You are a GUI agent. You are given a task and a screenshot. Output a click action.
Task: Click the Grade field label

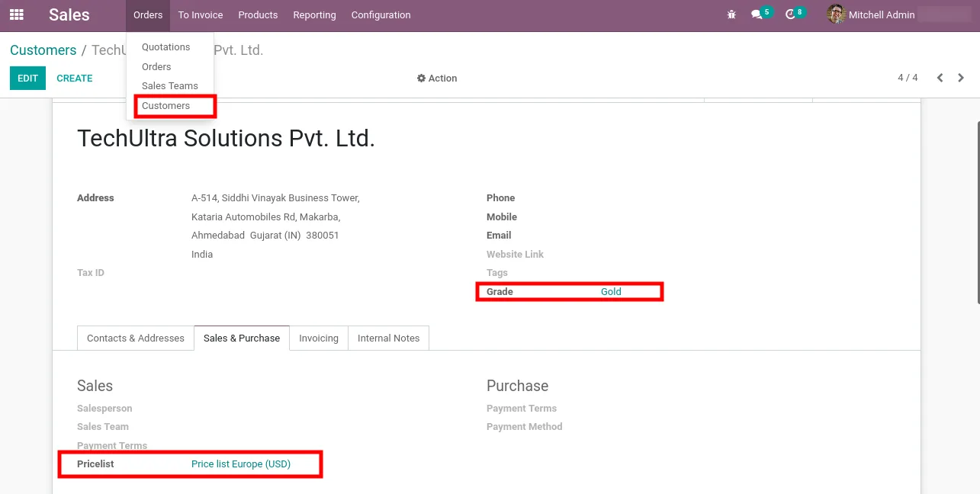[x=500, y=292]
